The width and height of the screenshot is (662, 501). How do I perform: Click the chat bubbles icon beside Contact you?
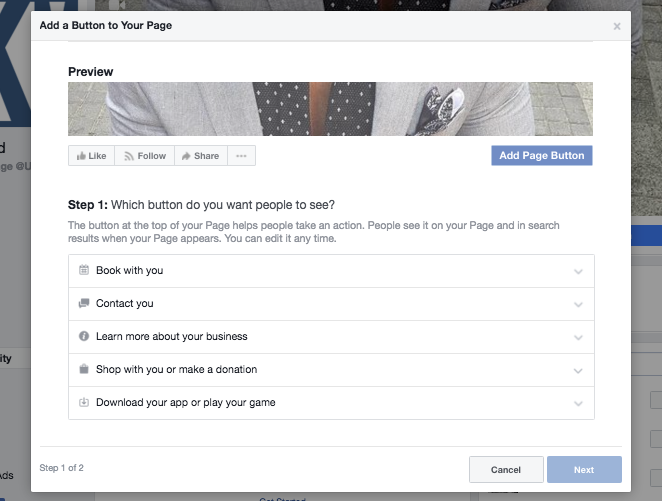click(84, 304)
